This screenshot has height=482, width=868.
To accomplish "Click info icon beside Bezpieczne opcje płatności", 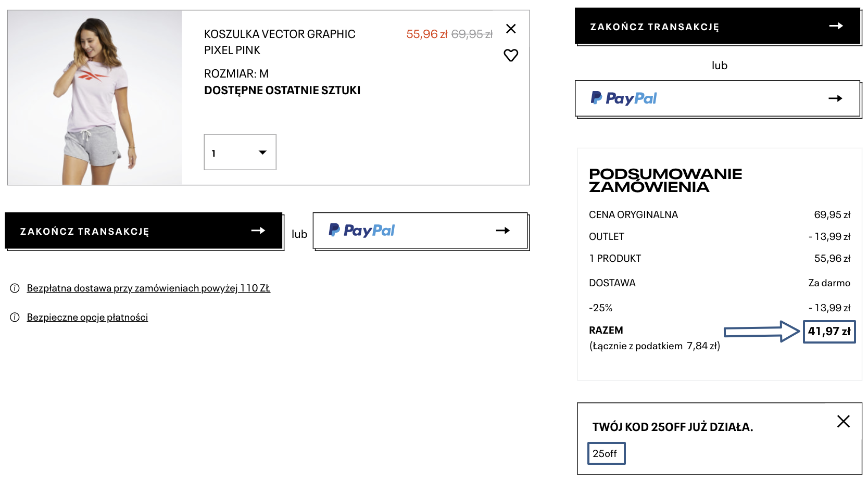I will pyautogui.click(x=15, y=318).
